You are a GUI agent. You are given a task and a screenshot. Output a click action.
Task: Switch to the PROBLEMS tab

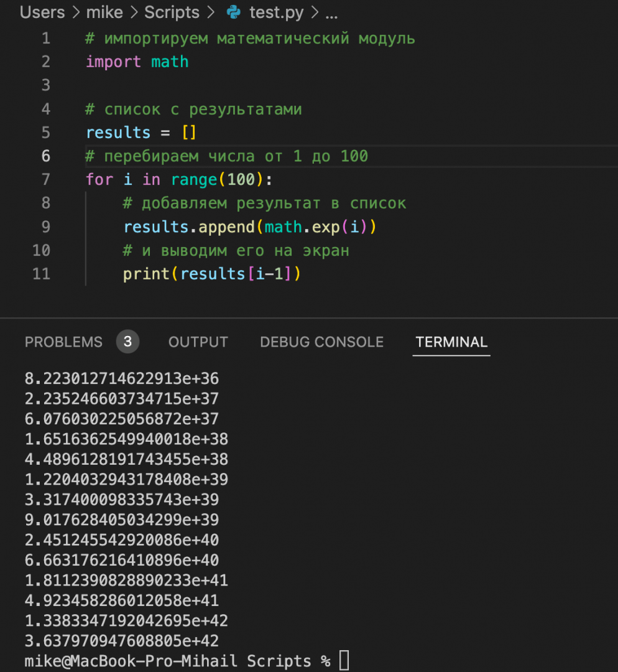coord(63,342)
